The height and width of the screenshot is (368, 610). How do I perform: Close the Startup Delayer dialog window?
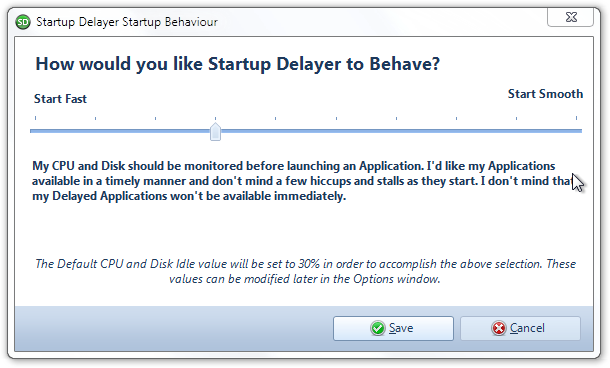pos(571,17)
